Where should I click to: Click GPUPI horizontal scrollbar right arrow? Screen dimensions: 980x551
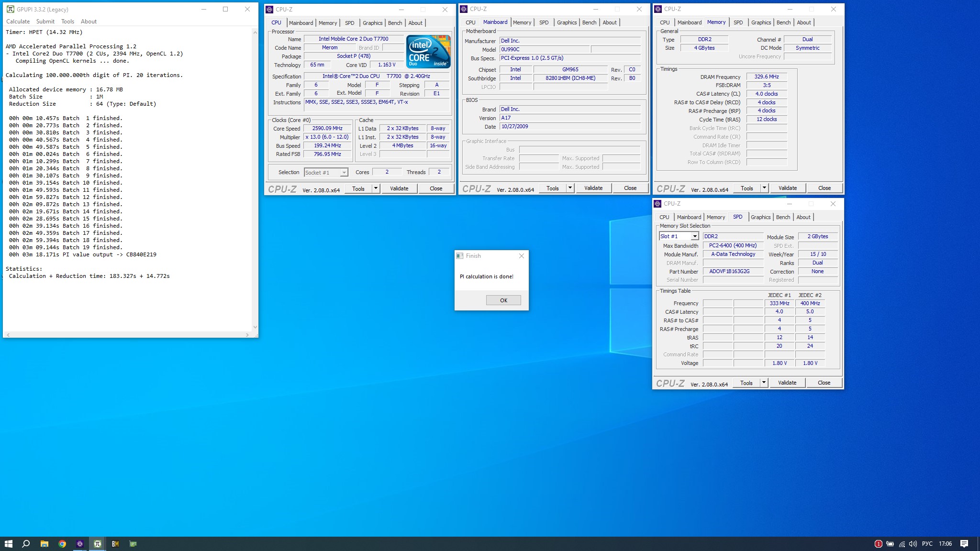247,335
